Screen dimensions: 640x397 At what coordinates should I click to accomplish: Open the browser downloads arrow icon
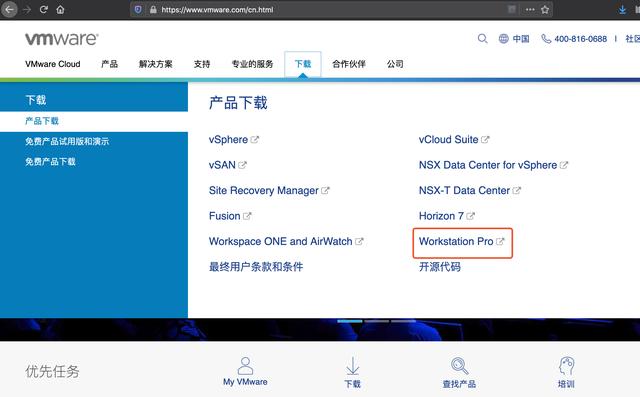pyautogui.click(x=622, y=9)
